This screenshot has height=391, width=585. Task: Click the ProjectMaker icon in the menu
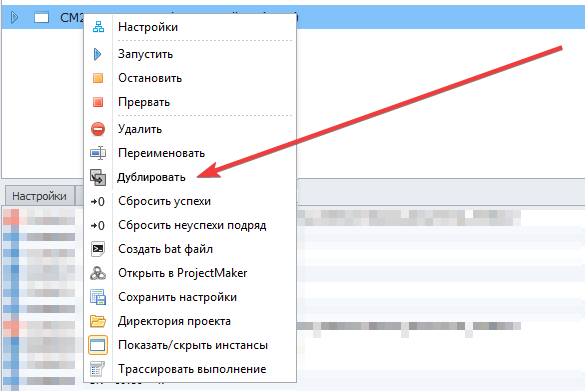[x=98, y=273]
